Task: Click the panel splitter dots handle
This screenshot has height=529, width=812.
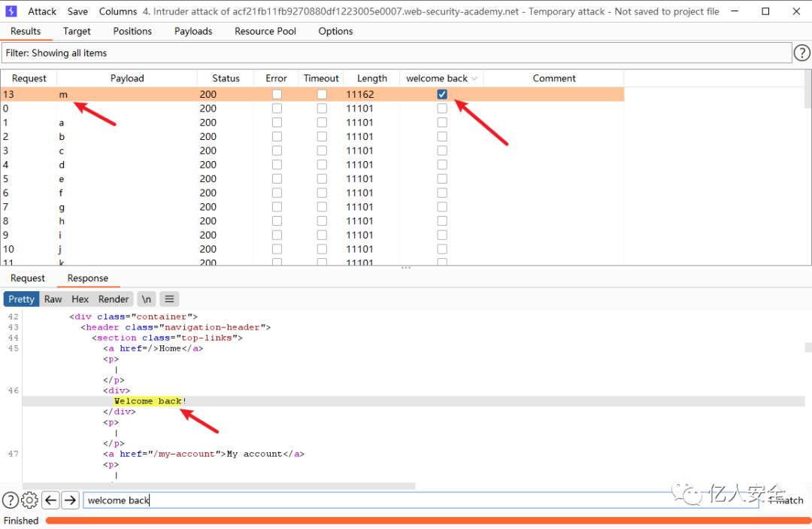Action: click(406, 268)
